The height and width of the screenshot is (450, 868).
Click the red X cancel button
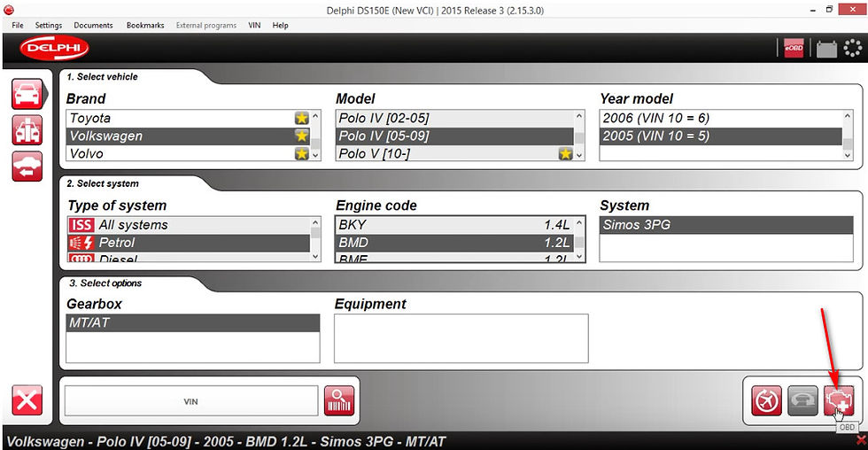pos(27,400)
